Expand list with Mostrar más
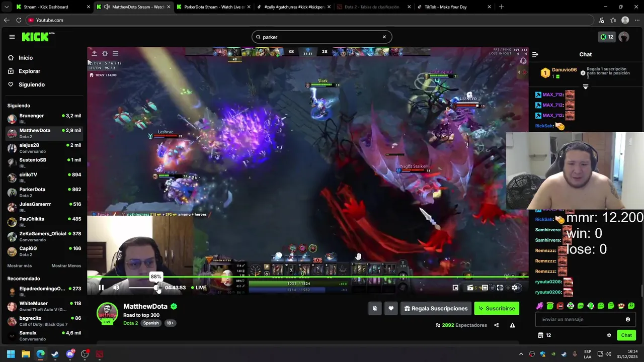 20,265
